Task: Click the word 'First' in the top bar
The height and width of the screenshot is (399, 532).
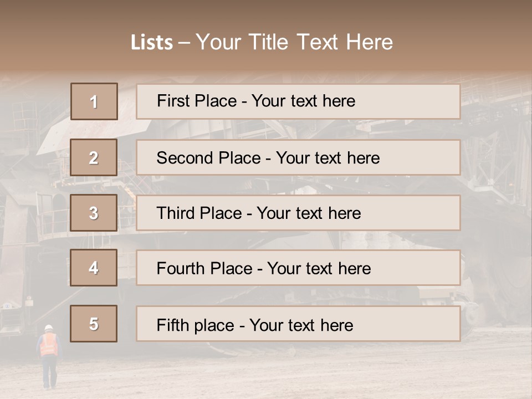Action: coord(173,101)
